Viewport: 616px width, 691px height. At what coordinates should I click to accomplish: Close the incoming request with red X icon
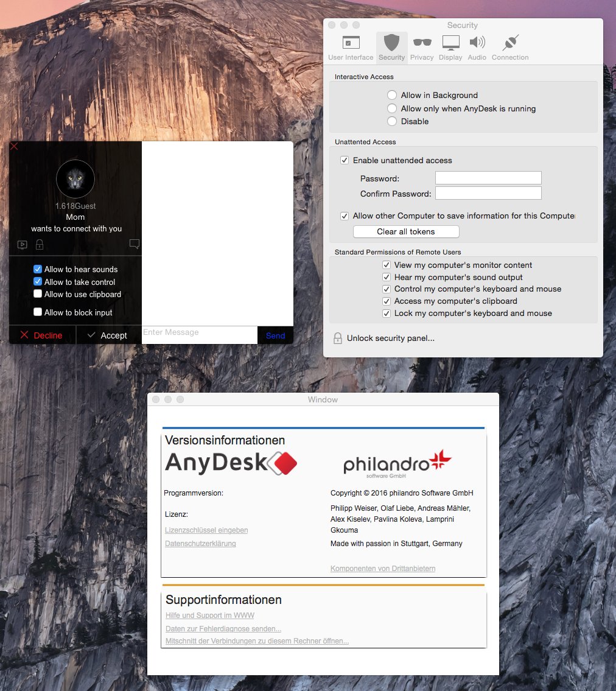(x=14, y=146)
